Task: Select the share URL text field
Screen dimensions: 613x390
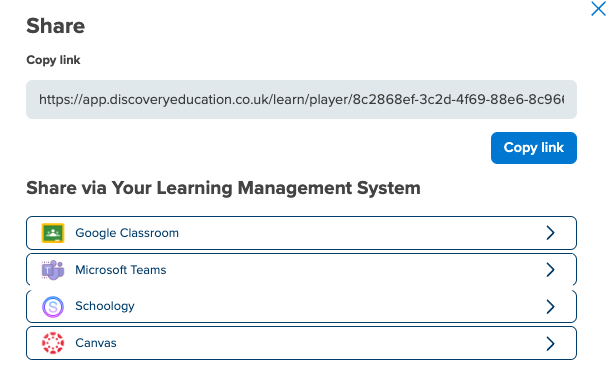Action: [x=301, y=100]
